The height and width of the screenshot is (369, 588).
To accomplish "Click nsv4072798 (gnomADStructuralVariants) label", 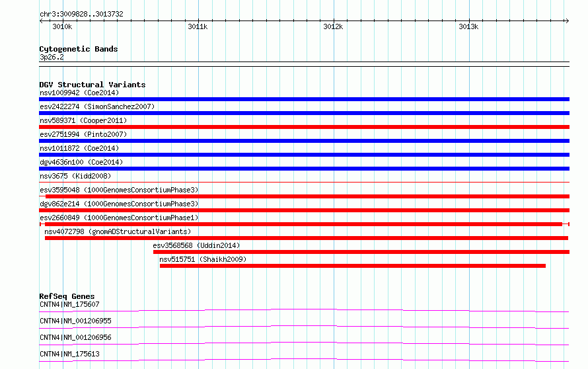I will tap(118, 231).
